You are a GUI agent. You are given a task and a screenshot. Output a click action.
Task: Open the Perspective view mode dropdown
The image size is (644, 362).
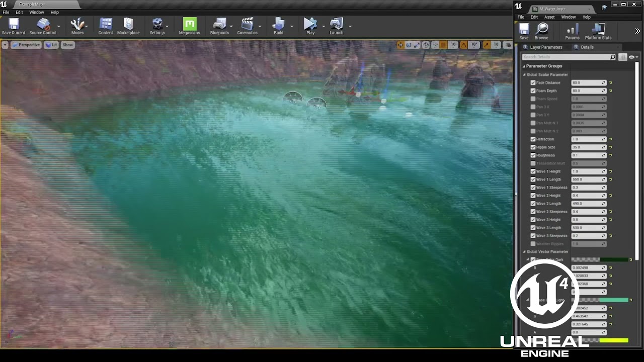click(x=26, y=45)
